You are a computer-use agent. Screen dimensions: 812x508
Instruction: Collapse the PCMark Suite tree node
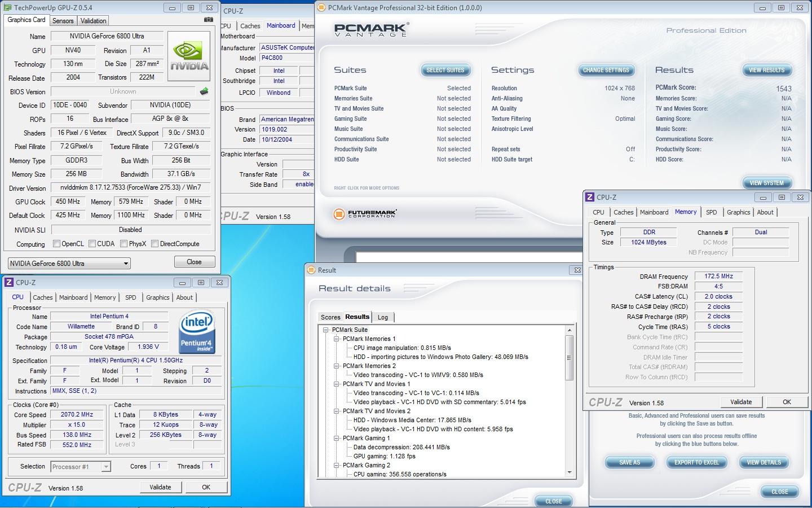pyautogui.click(x=326, y=330)
